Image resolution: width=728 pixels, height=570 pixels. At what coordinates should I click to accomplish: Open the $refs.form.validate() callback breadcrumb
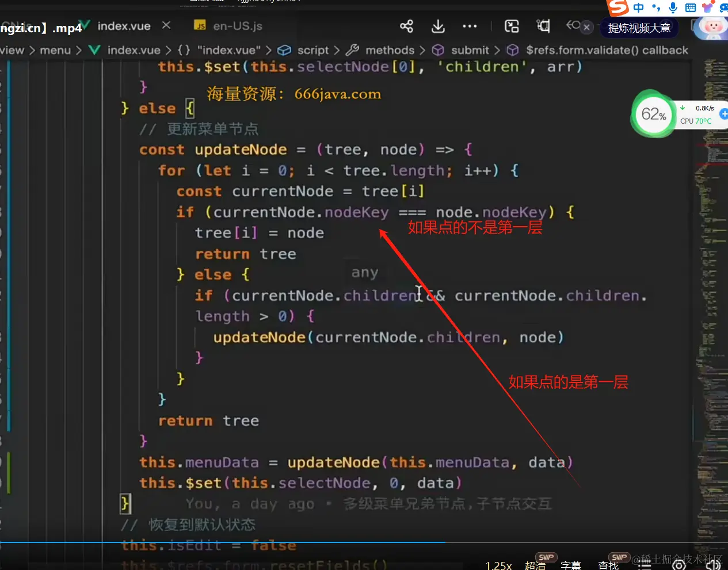(x=607, y=50)
